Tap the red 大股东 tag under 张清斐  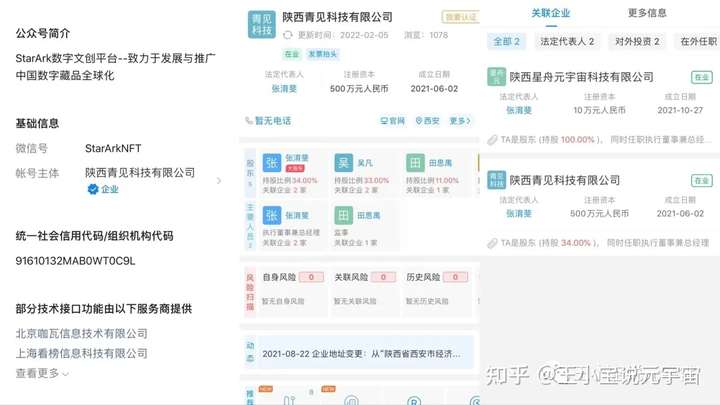point(295,169)
